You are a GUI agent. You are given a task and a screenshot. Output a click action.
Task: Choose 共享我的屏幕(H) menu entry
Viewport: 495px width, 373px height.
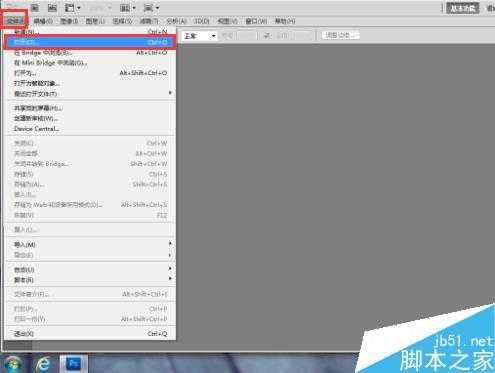coord(90,108)
